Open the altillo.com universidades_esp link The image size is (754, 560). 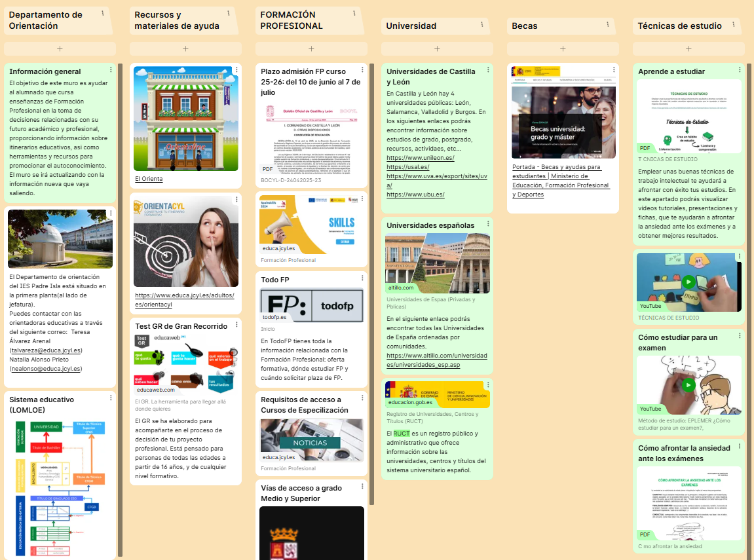437,360
